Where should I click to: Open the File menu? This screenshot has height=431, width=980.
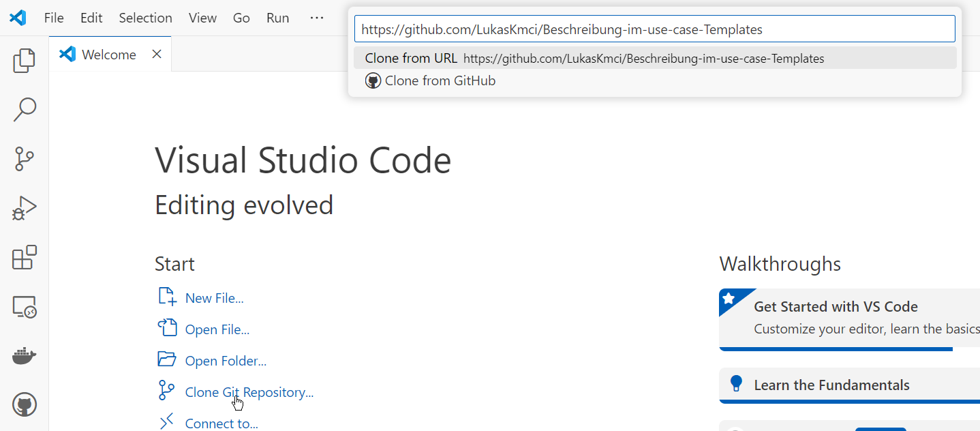[x=54, y=18]
